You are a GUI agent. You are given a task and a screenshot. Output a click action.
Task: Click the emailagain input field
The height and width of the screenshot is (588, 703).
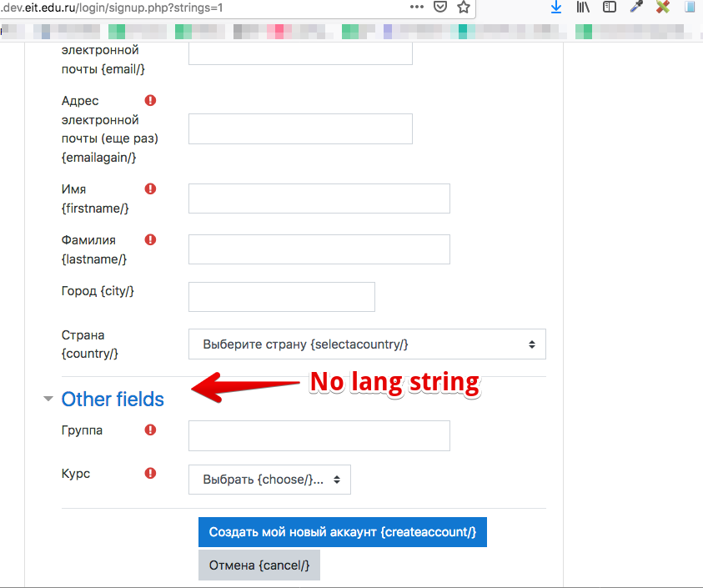tap(300, 128)
